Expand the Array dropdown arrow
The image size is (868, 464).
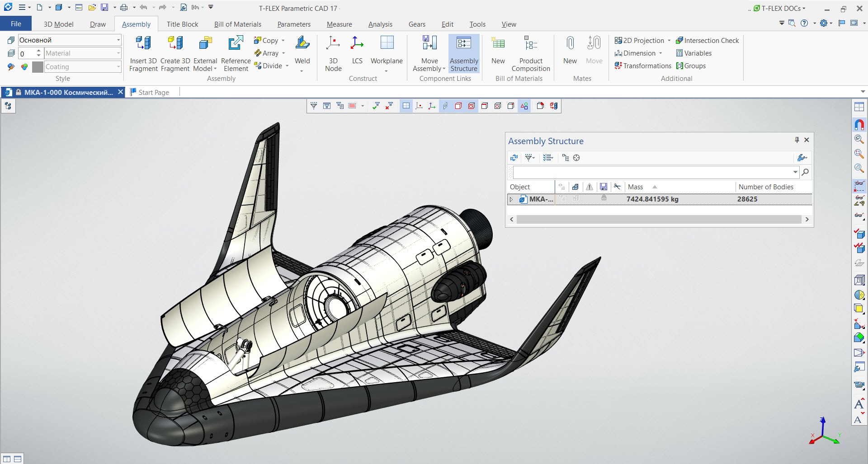[x=283, y=53]
